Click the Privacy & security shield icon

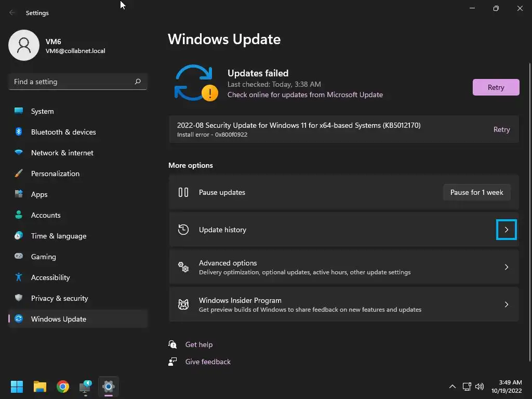point(19,298)
